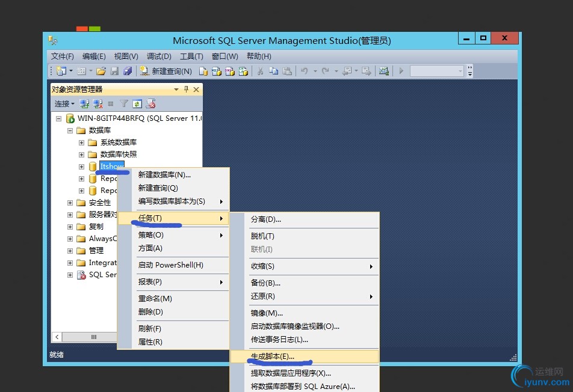
Task: Open the 编辑(E) menu
Action: click(x=94, y=56)
